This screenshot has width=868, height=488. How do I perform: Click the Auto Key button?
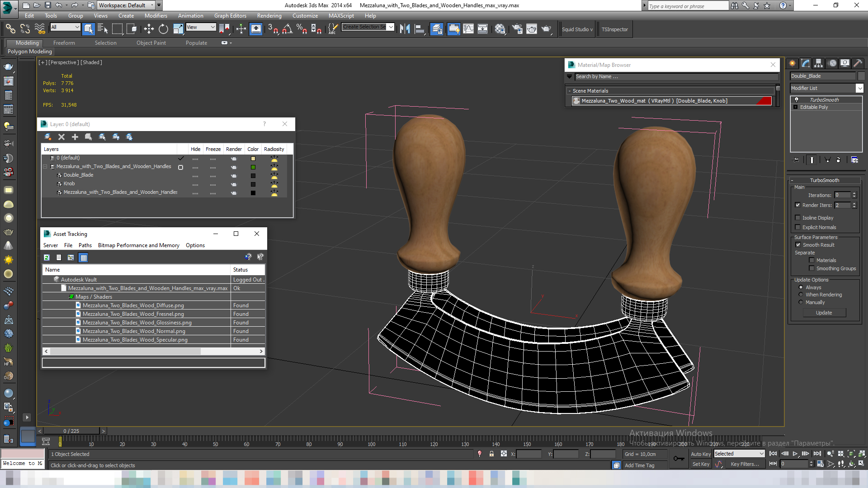tap(700, 454)
